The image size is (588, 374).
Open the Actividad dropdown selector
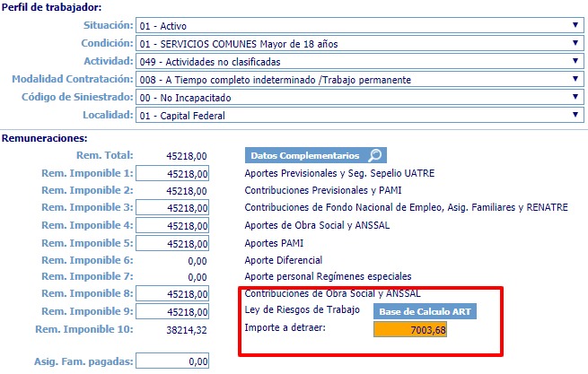pos(359,61)
